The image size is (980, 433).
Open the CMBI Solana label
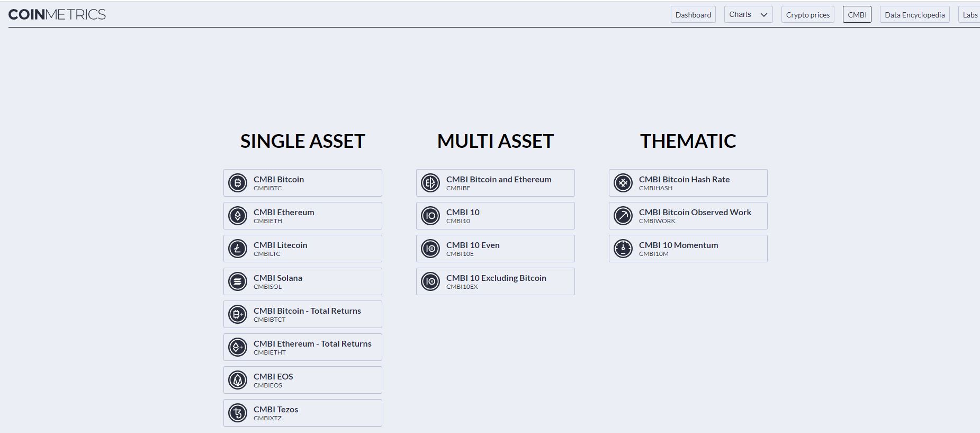click(x=278, y=278)
